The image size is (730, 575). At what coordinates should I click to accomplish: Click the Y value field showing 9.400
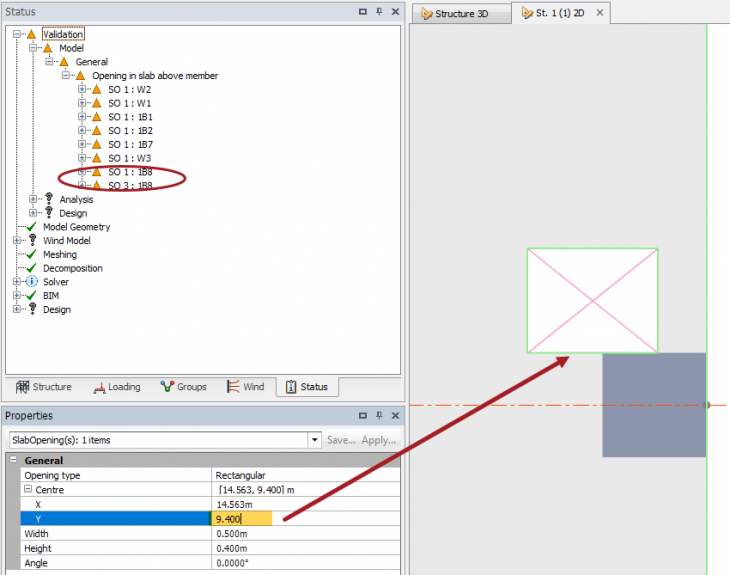(242, 519)
